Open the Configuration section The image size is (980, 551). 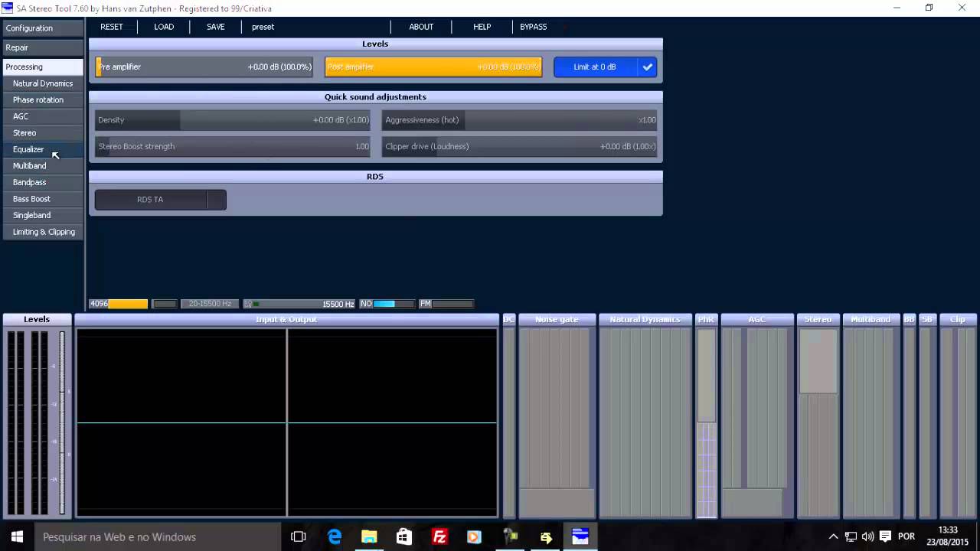(43, 28)
